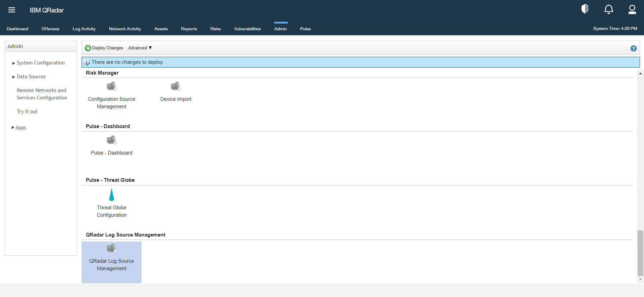The image size is (644, 297).
Task: Click the IBM QRadar title
Action: (47, 10)
